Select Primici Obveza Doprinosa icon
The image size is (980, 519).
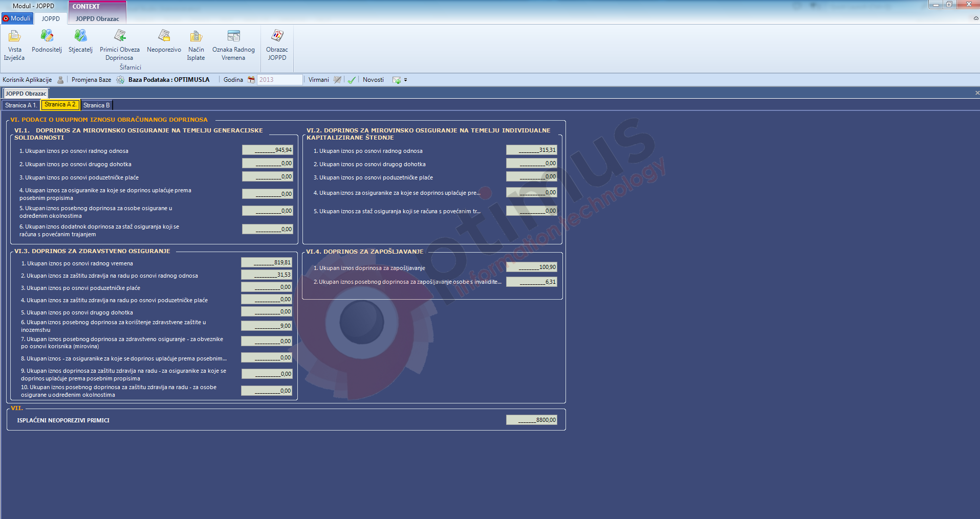(120, 36)
